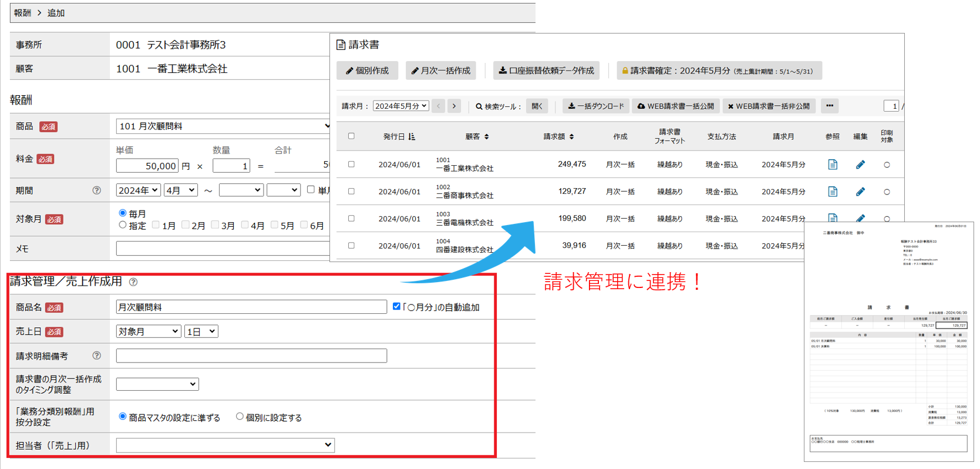Sort the table by 発行日 column header

coord(399,137)
